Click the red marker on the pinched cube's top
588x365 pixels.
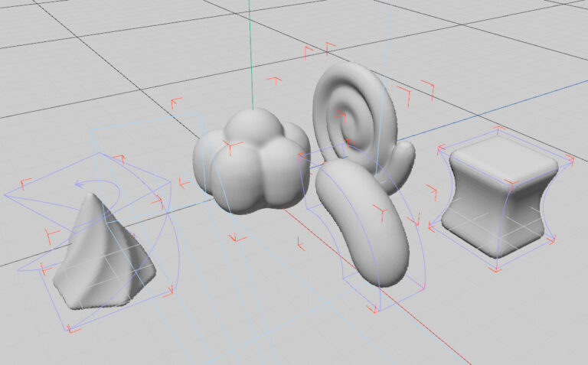click(511, 183)
